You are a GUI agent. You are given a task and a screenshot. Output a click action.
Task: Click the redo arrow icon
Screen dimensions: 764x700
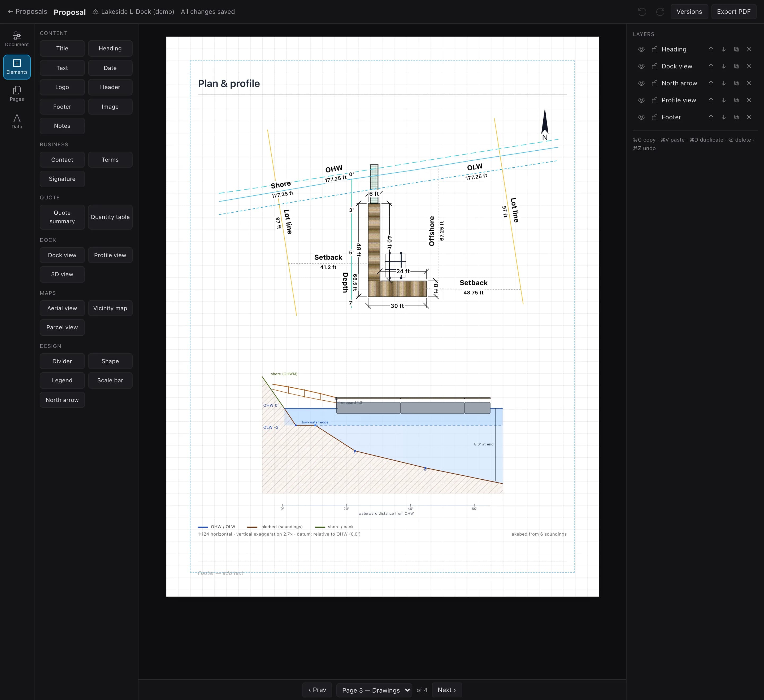(x=660, y=12)
